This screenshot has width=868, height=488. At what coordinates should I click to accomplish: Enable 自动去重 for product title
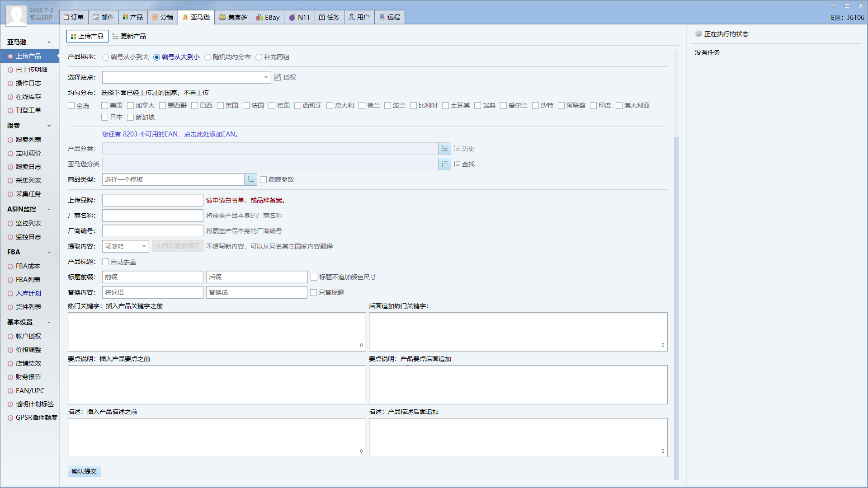pos(105,262)
